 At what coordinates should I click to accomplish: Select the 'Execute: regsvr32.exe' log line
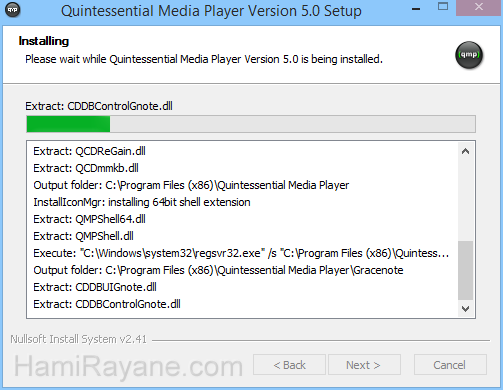pyautogui.click(x=241, y=253)
